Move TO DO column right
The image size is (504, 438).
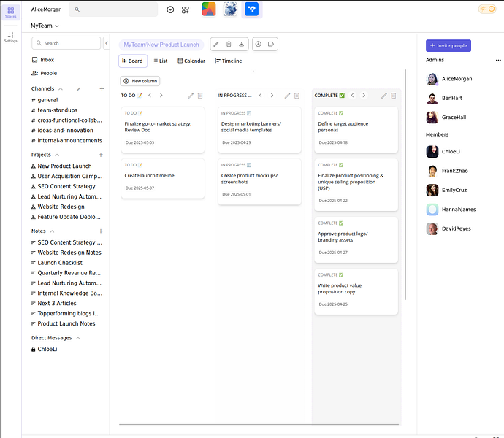point(161,95)
